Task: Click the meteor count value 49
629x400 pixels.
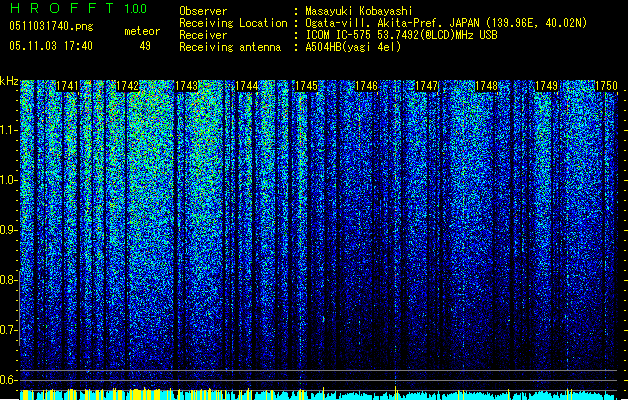Action: [145, 46]
